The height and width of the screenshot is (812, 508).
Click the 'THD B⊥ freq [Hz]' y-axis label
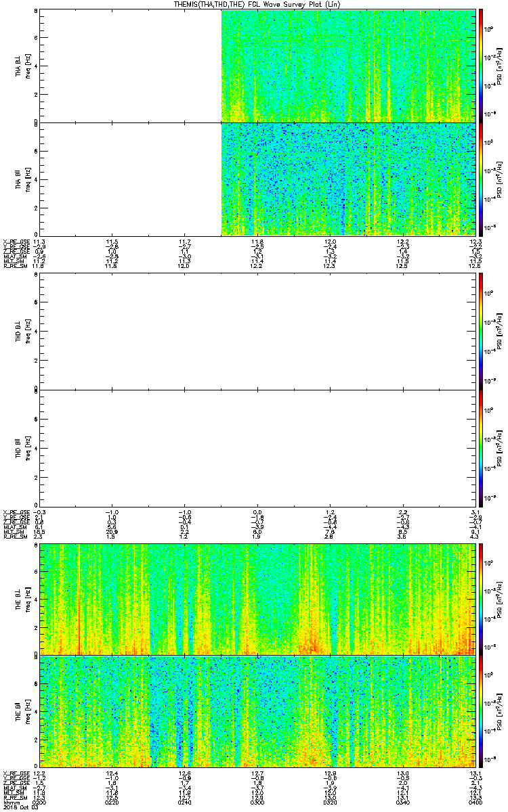[x=23, y=332]
